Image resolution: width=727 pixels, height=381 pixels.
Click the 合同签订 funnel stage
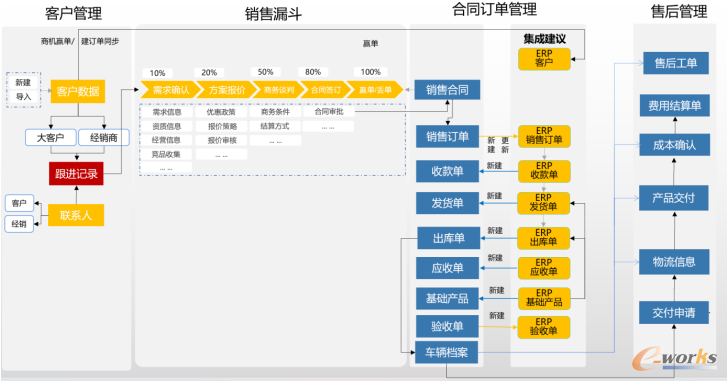325,89
